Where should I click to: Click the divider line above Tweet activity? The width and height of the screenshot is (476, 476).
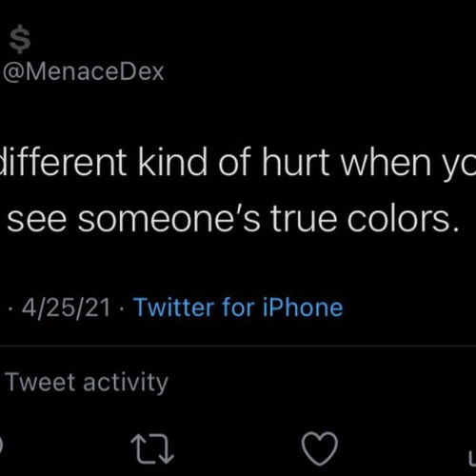(238, 345)
